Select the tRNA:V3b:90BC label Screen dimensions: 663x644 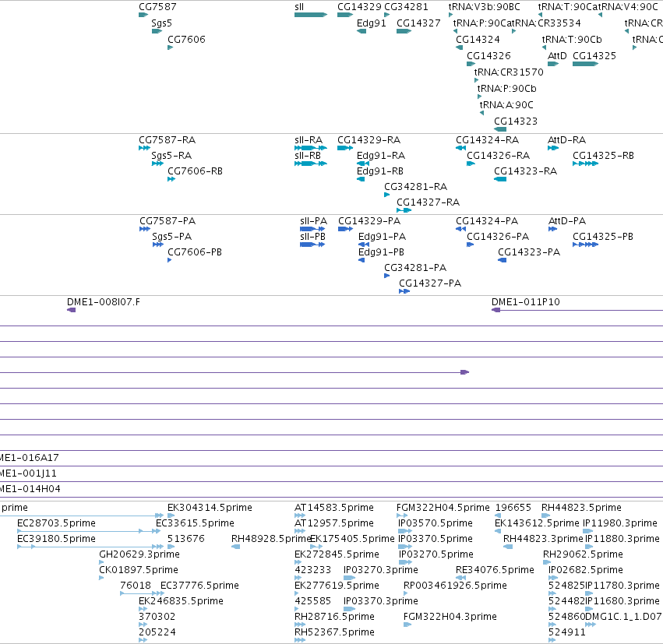coord(484,7)
